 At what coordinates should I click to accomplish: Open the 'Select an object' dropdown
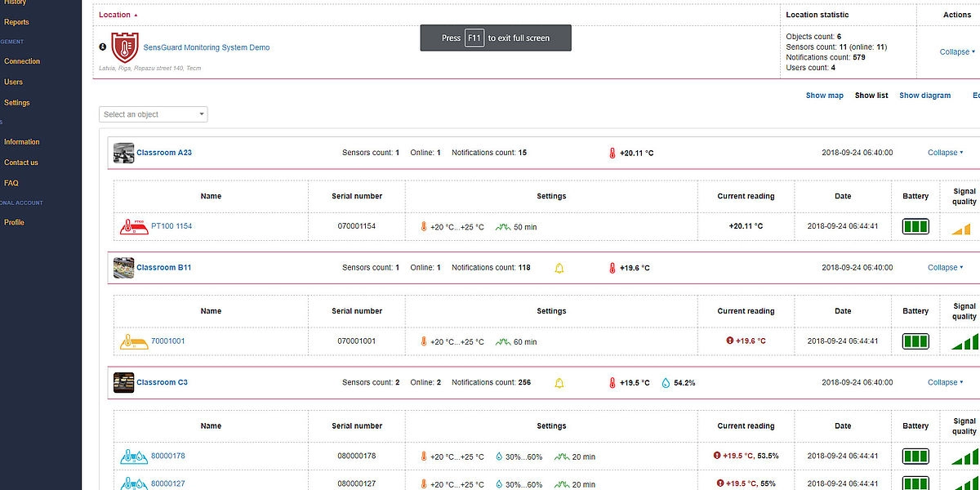point(154,114)
